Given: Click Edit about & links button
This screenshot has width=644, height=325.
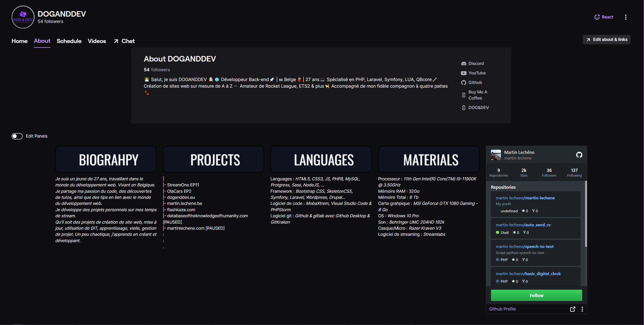Looking at the screenshot, I should (607, 40).
